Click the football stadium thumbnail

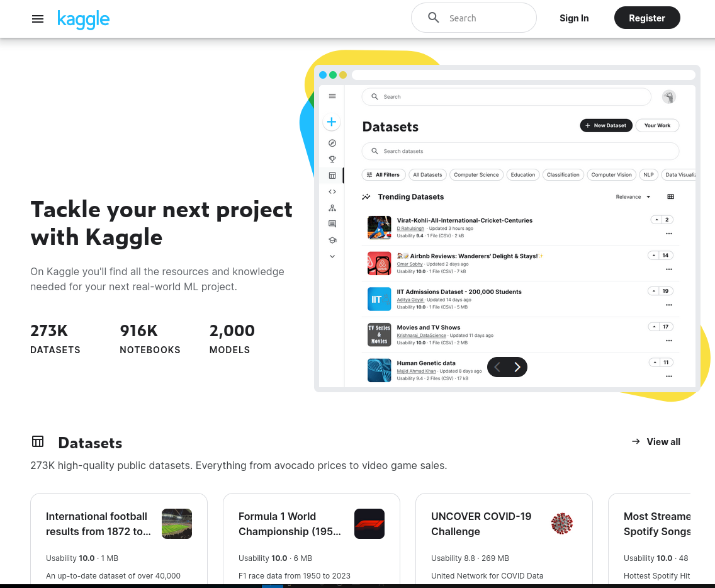177,524
